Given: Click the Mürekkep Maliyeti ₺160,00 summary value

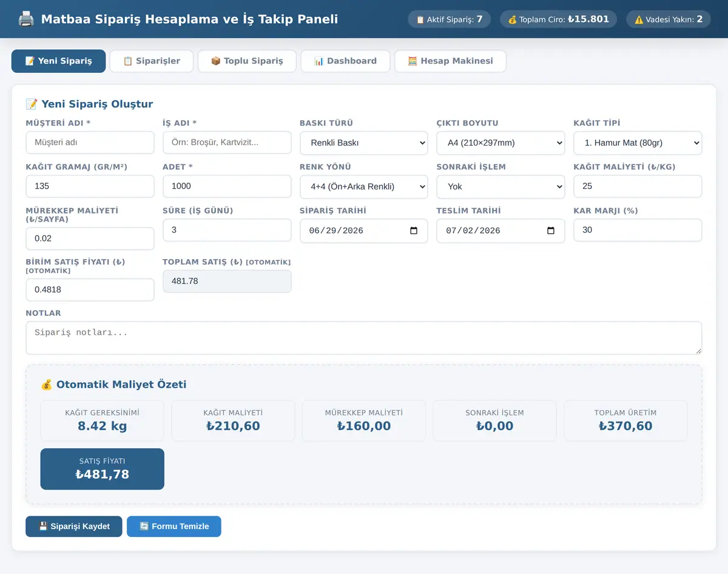Looking at the screenshot, I should (364, 426).
